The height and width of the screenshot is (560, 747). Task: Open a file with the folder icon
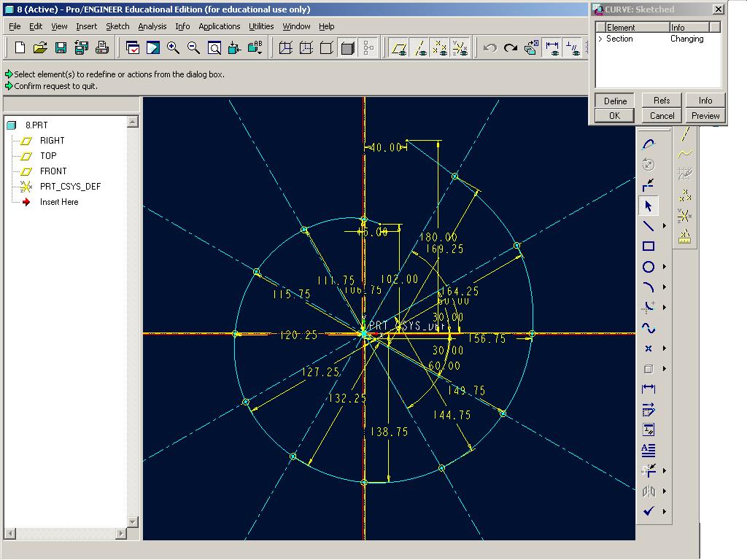coord(40,47)
